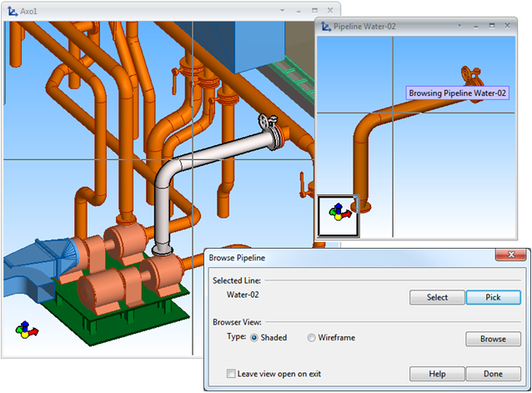Open Help for Browse Pipeline
Viewport: 532px width, 393px height.
click(437, 374)
